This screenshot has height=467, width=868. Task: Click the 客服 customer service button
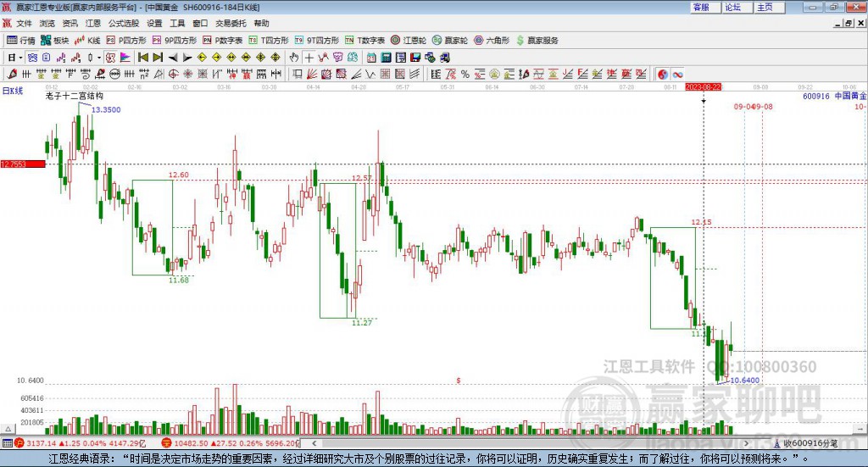click(x=705, y=7)
